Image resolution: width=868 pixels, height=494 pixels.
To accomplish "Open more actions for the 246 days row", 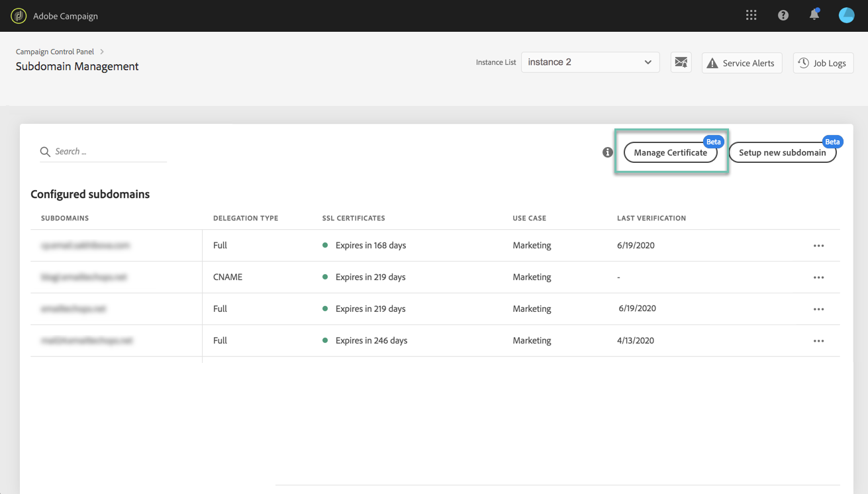I will click(x=818, y=341).
